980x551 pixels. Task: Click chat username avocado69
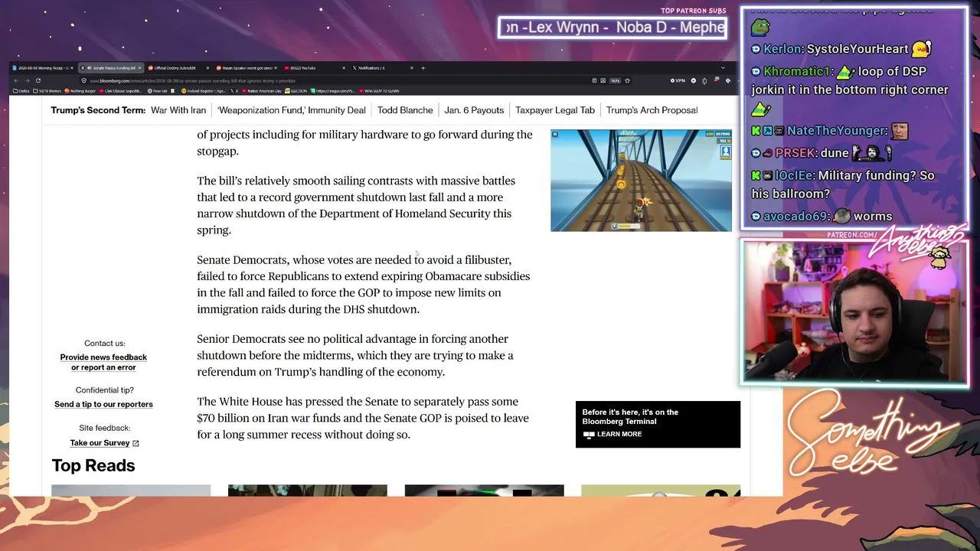795,217
